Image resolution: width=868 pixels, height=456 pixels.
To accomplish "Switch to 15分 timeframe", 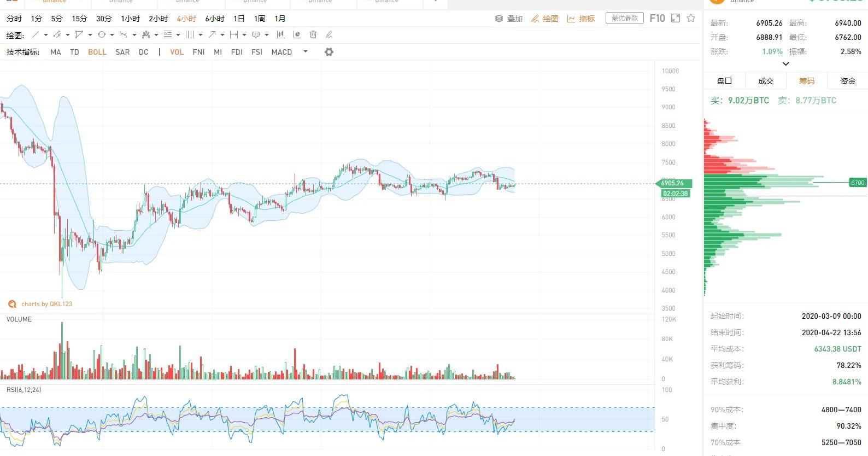I will (79, 19).
